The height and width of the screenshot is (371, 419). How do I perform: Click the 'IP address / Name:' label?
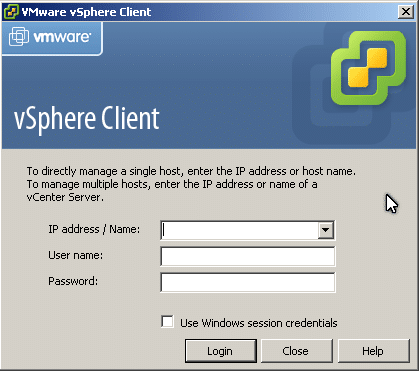pos(94,229)
